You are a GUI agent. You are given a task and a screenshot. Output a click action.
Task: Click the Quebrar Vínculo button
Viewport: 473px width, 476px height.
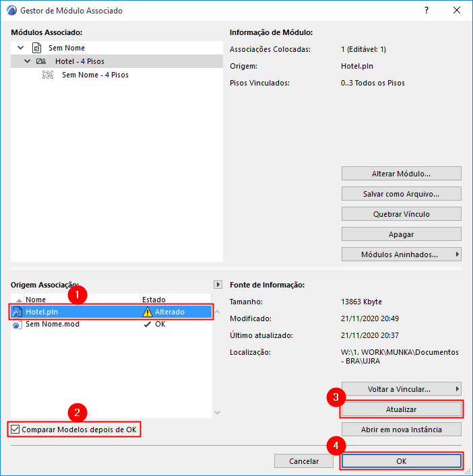(402, 214)
